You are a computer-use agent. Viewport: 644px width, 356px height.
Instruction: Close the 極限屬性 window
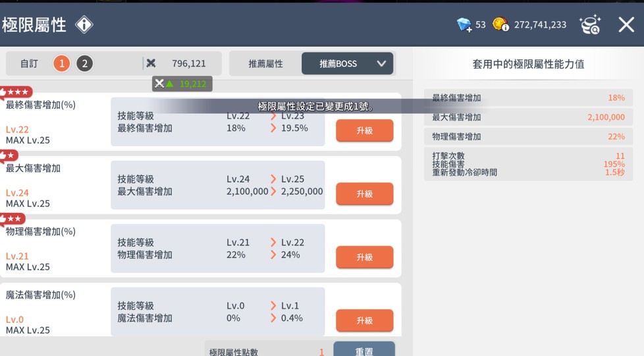click(626, 24)
